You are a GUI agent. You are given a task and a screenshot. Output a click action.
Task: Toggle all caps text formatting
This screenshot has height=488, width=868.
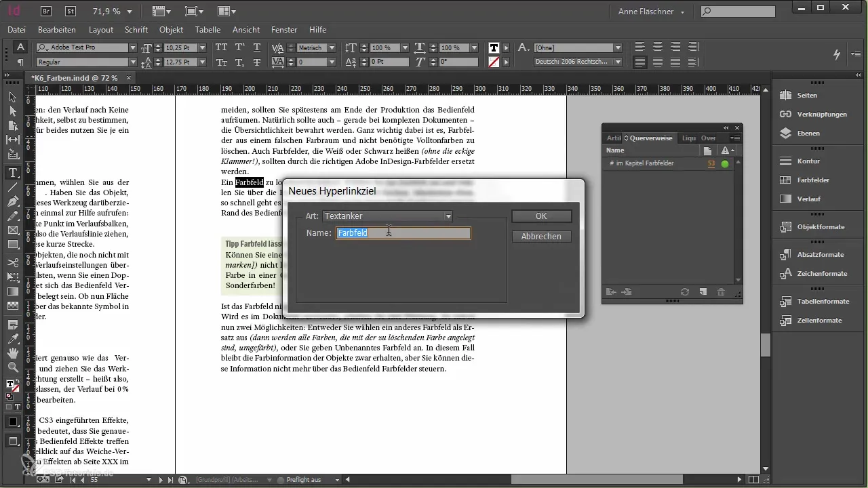(x=221, y=47)
